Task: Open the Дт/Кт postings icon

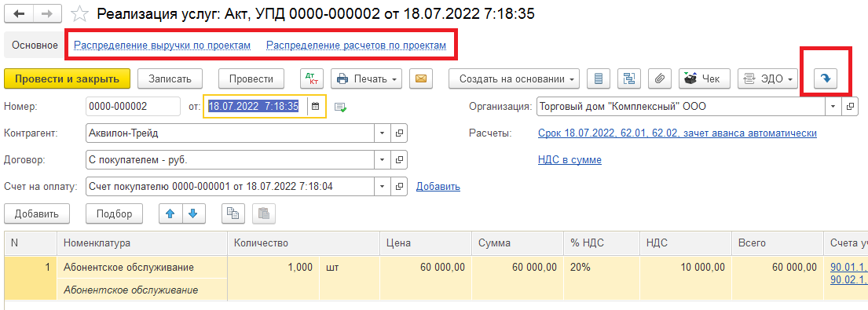Action: 312,78
